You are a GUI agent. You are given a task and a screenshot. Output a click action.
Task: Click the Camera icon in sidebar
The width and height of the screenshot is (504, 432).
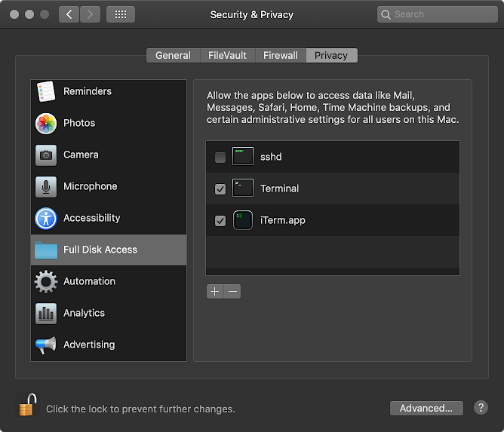click(46, 155)
